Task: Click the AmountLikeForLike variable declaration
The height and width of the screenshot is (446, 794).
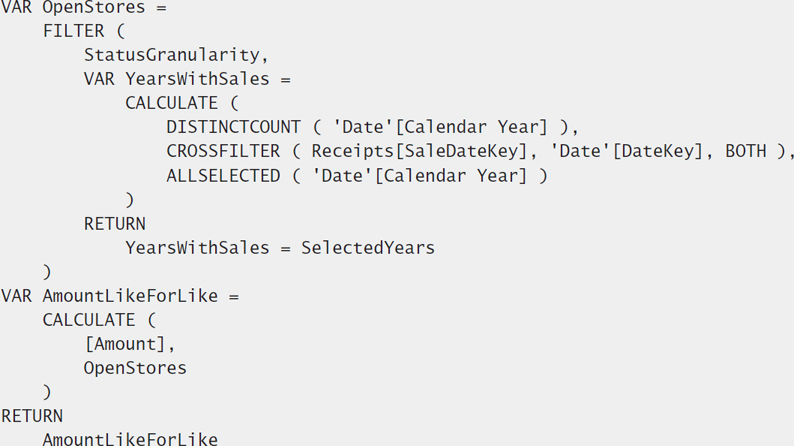Action: (120, 296)
